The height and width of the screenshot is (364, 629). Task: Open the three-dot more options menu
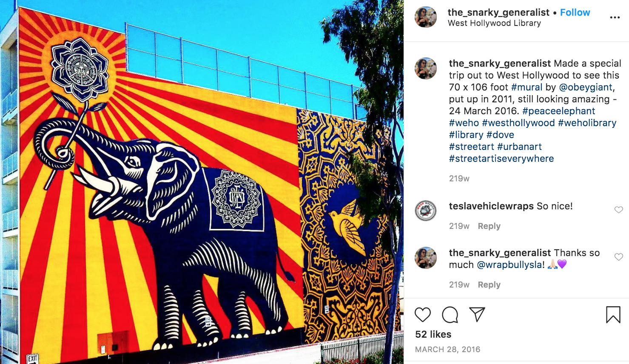tap(615, 17)
